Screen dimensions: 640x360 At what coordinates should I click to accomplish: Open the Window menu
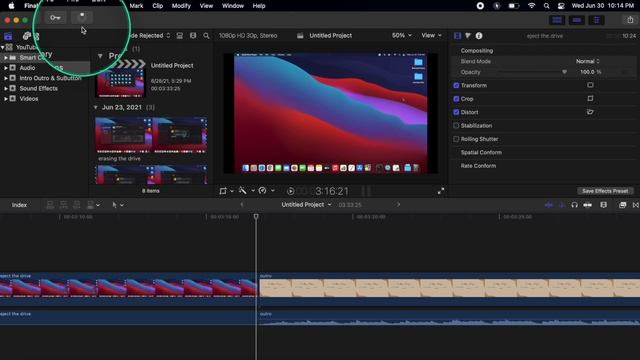point(233,6)
